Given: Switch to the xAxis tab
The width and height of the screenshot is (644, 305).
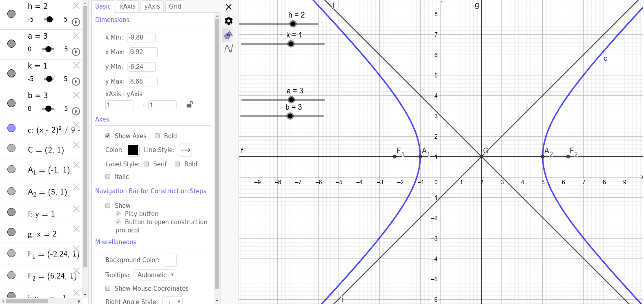Looking at the screenshot, I should pos(127,7).
